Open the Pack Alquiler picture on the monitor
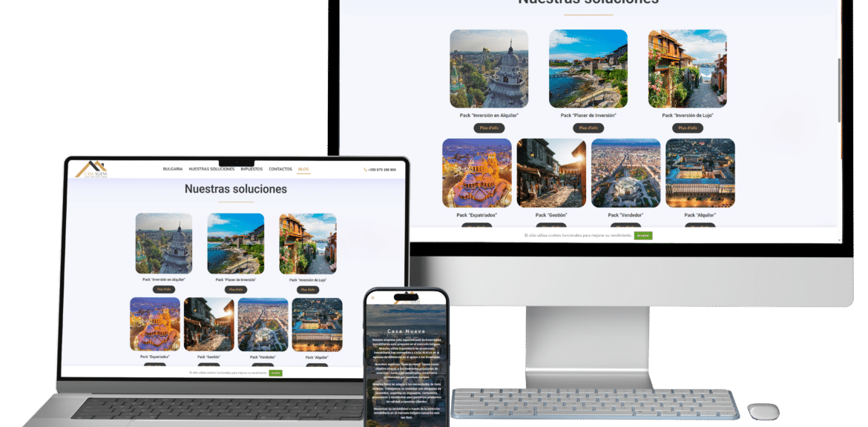 coord(700,173)
